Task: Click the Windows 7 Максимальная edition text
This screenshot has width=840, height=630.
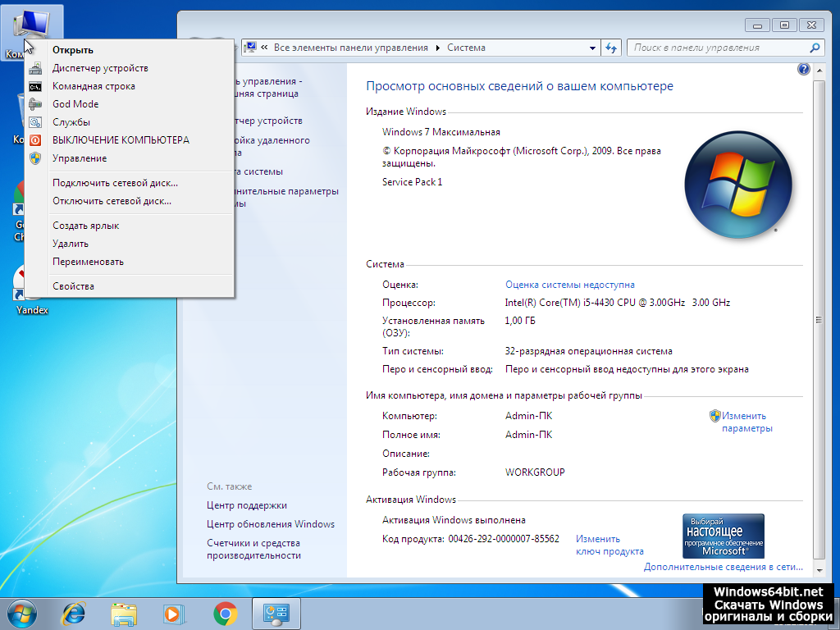Action: [x=441, y=132]
